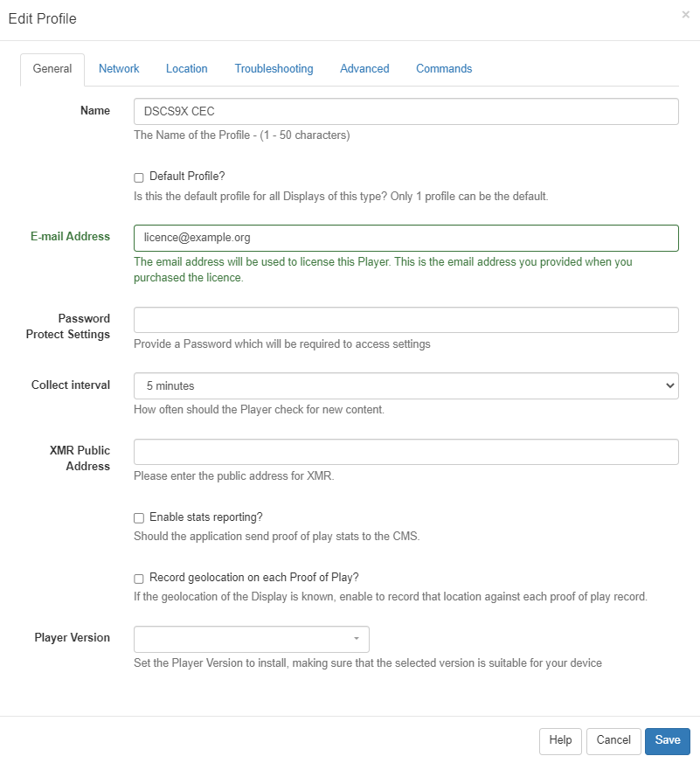This screenshot has height=763, width=700.
Task: Tick the Default Profile checkbox
Action: click(x=139, y=177)
